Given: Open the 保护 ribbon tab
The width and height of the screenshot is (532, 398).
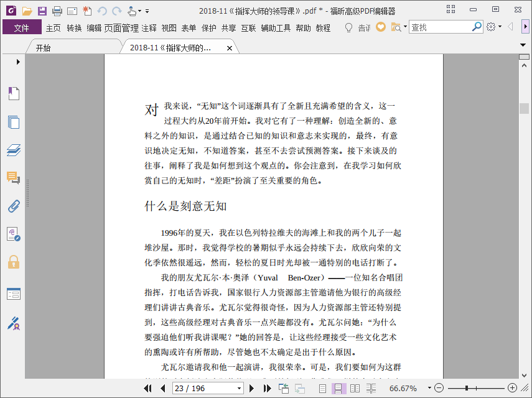Looking at the screenshot, I should [208, 28].
